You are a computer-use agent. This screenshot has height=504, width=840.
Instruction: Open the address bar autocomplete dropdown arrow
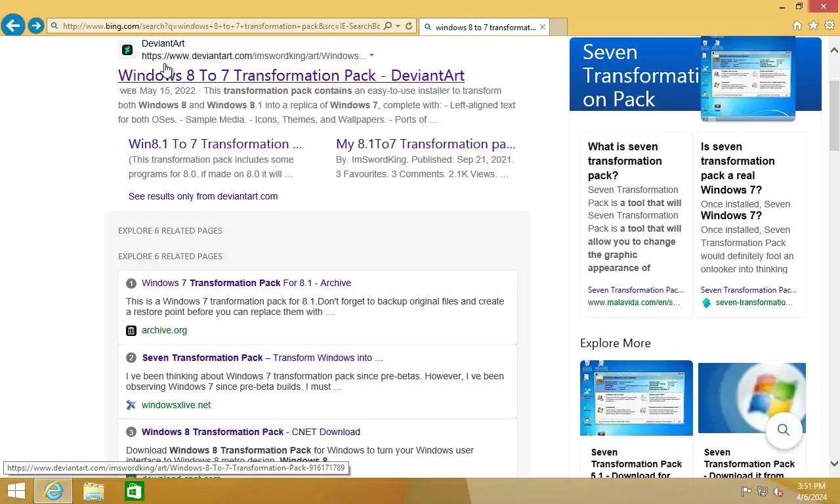(398, 26)
